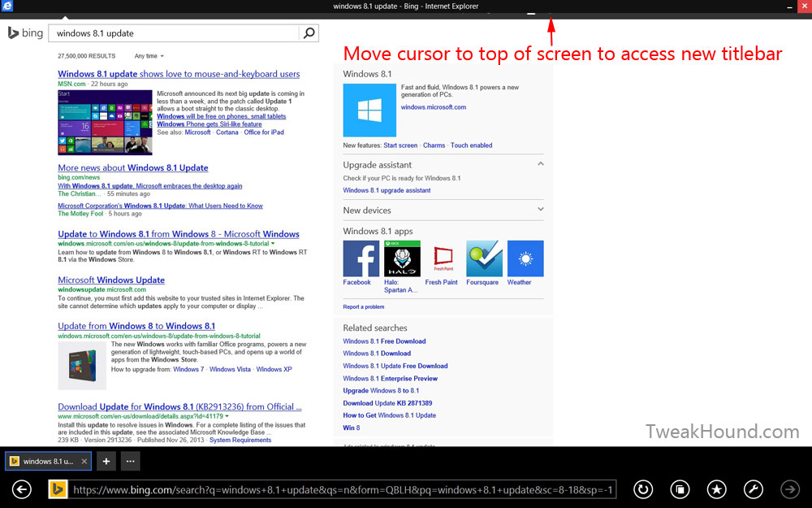The image size is (812, 508).
Task: Open the Windows 8.1 box thumbnail
Action: pyautogui.click(x=82, y=366)
